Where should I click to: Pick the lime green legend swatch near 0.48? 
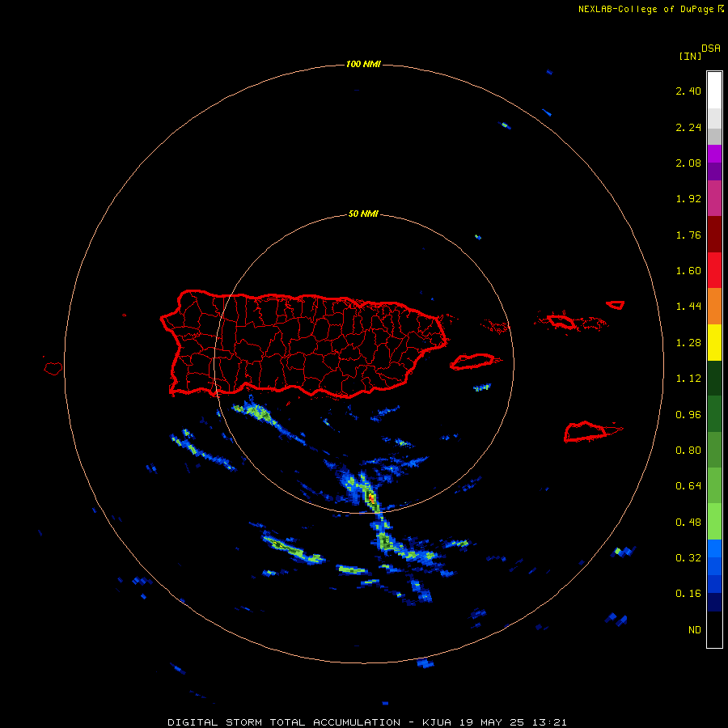[x=714, y=522]
